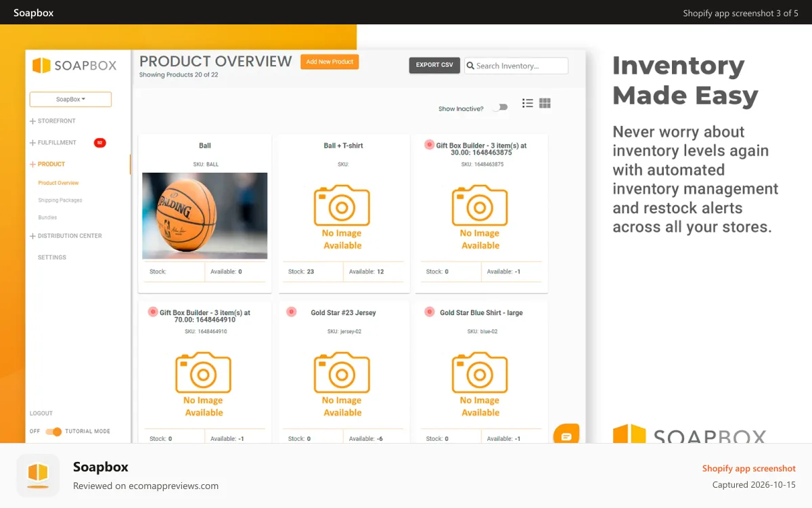Click the Search Inventory field
Viewport: 812px width, 508px height.
coord(516,66)
